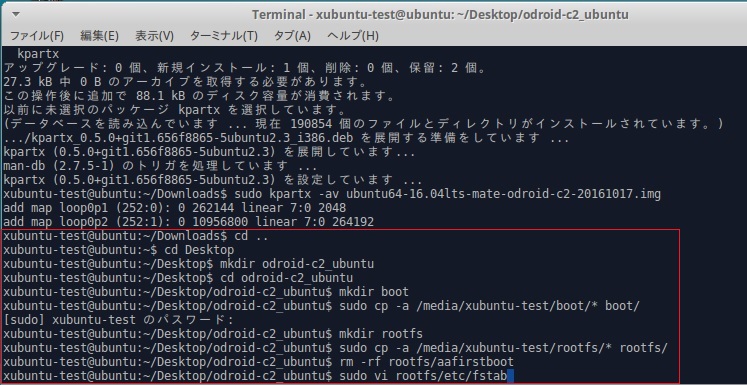Open the window menu arrow in title bar
Image resolution: width=747 pixels, height=385 pixels.
[16, 14]
